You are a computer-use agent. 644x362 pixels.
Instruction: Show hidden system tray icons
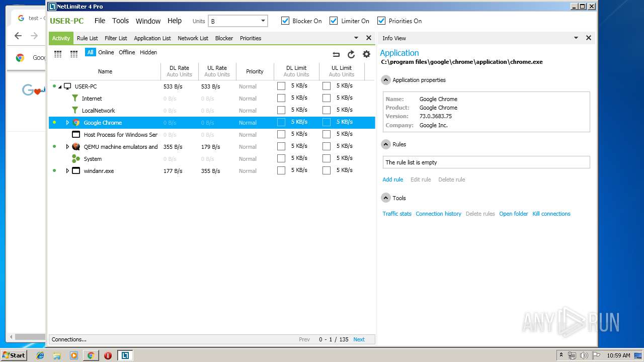(x=561, y=355)
